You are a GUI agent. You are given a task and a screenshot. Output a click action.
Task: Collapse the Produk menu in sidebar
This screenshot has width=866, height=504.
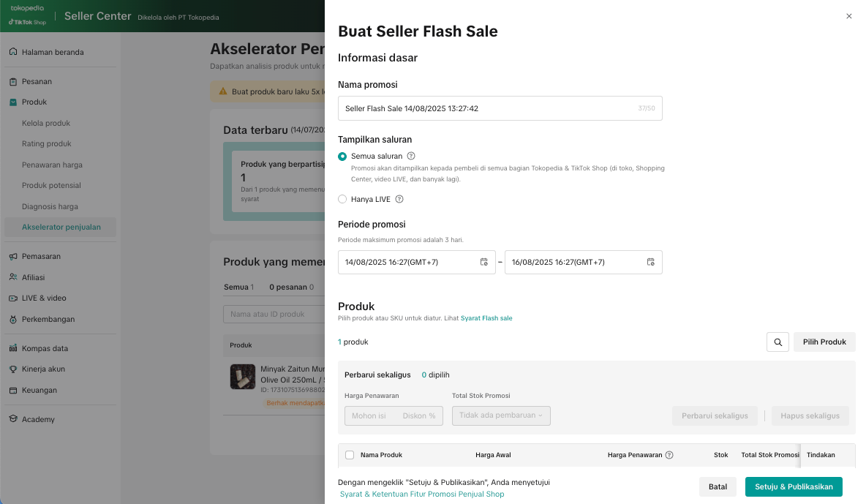[x=34, y=102]
